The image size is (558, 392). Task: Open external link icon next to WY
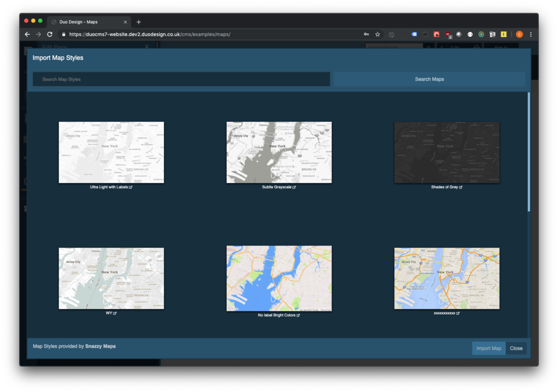click(x=115, y=313)
